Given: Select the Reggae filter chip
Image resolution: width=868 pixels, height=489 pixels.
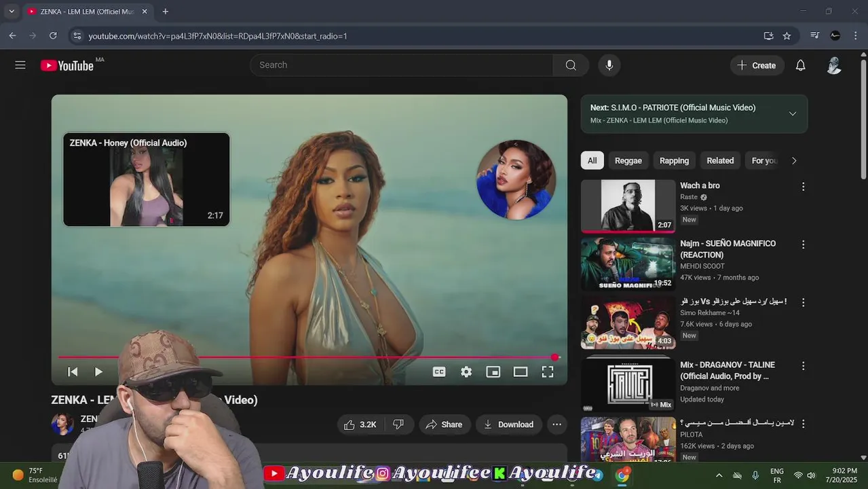Looking at the screenshot, I should (x=628, y=160).
